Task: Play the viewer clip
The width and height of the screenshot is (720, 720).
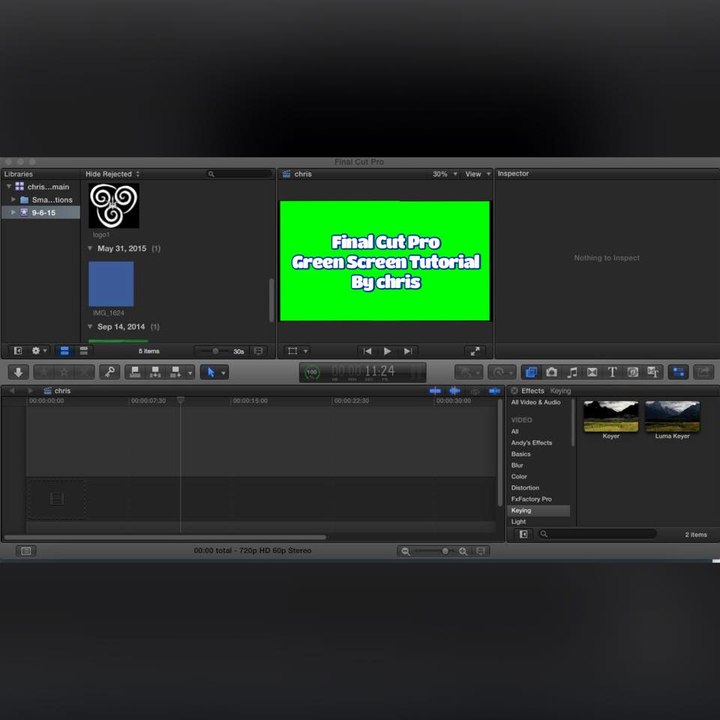Action: [x=387, y=351]
